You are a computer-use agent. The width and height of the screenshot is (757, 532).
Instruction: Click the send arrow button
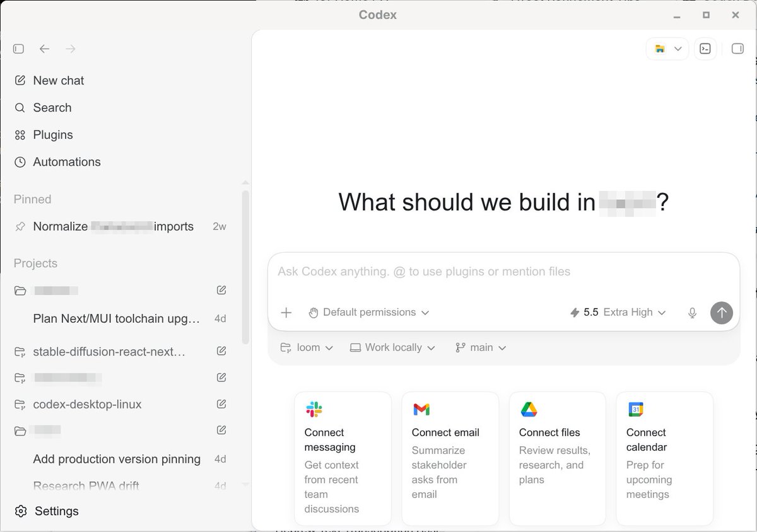click(x=722, y=313)
